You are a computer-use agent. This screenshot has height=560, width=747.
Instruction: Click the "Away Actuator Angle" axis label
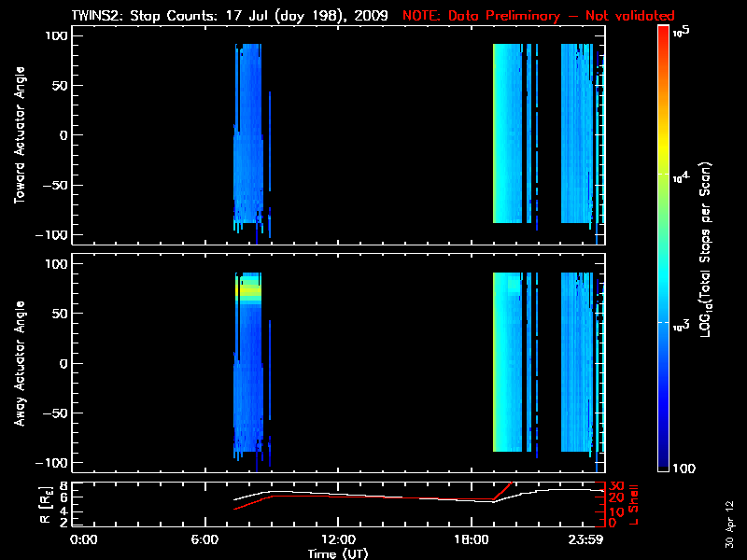(20, 364)
